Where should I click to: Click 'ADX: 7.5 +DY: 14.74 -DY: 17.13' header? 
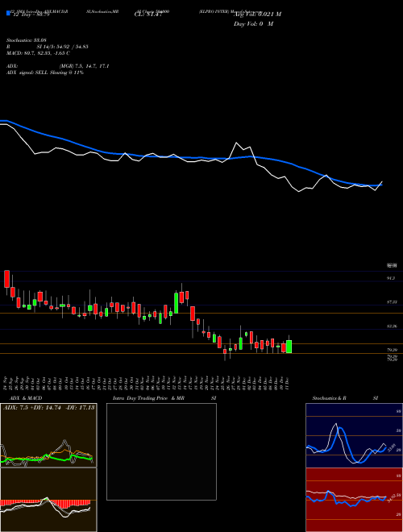point(48,407)
